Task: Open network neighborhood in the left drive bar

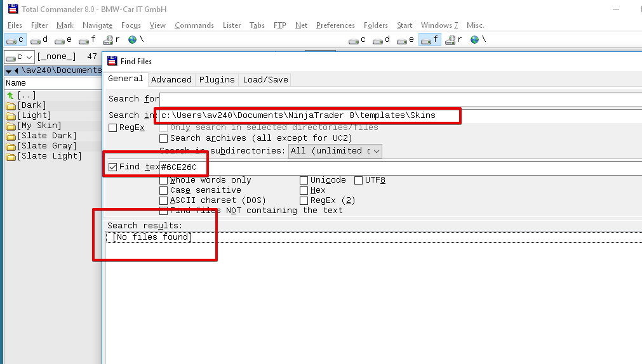Action: click(x=135, y=40)
